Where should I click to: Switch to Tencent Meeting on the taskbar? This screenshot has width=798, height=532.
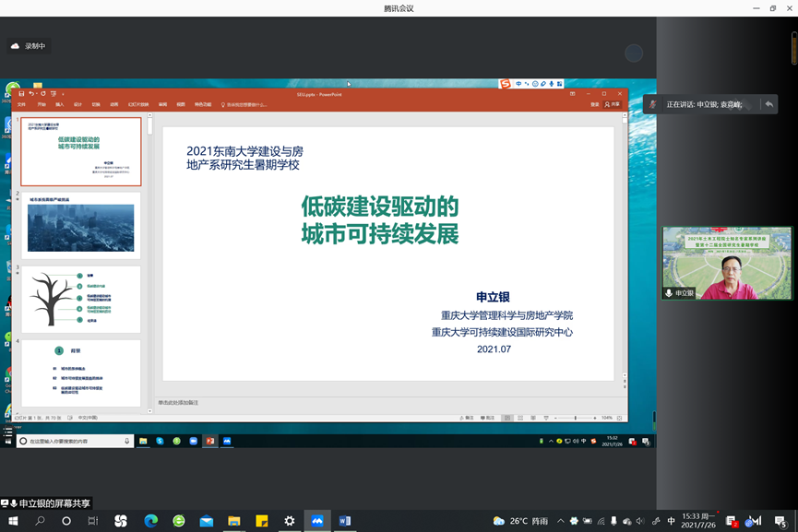pyautogui.click(x=316, y=521)
